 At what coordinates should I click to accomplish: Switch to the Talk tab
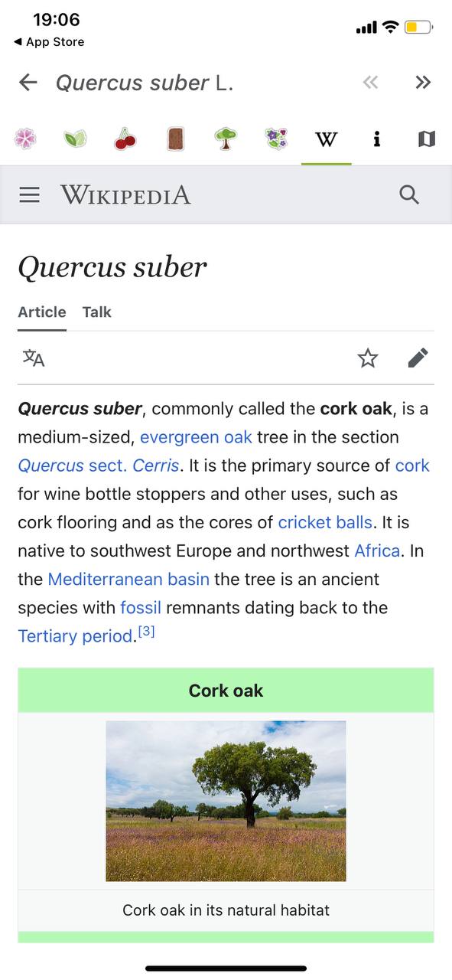pos(97,312)
